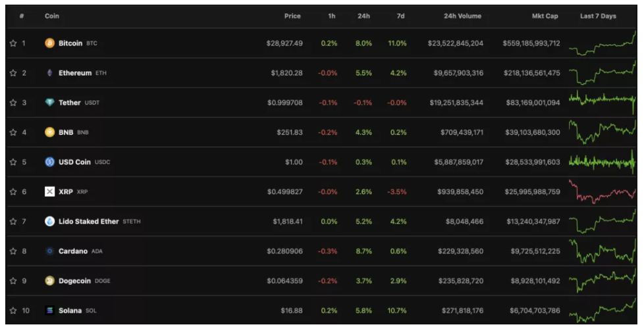Image resolution: width=644 pixels, height=331 pixels.
Task: Click the USD Coin blue icon
Action: [49, 162]
